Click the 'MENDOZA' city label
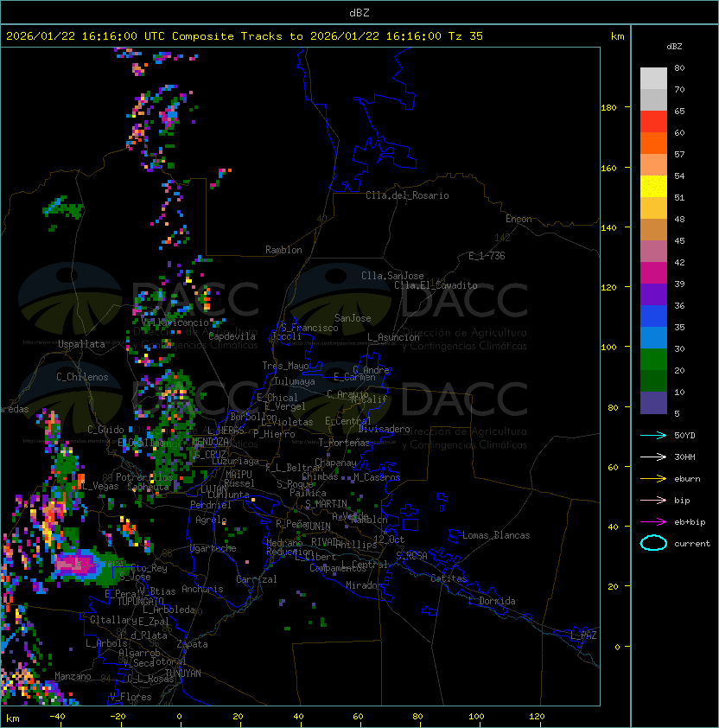This screenshot has height=728, width=719. [x=210, y=442]
